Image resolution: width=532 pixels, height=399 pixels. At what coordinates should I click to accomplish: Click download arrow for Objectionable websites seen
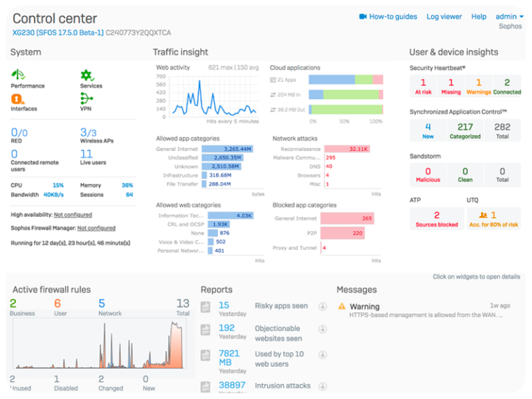[x=322, y=330]
